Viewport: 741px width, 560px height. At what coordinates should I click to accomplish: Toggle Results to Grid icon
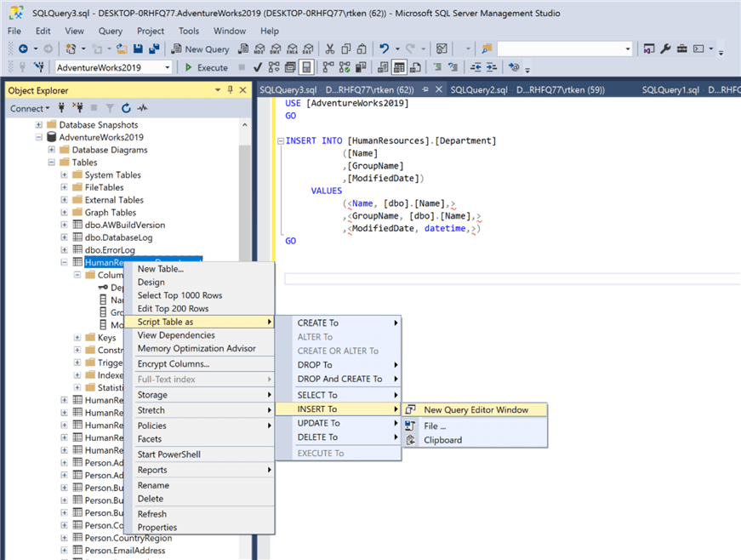pyautogui.click(x=399, y=67)
